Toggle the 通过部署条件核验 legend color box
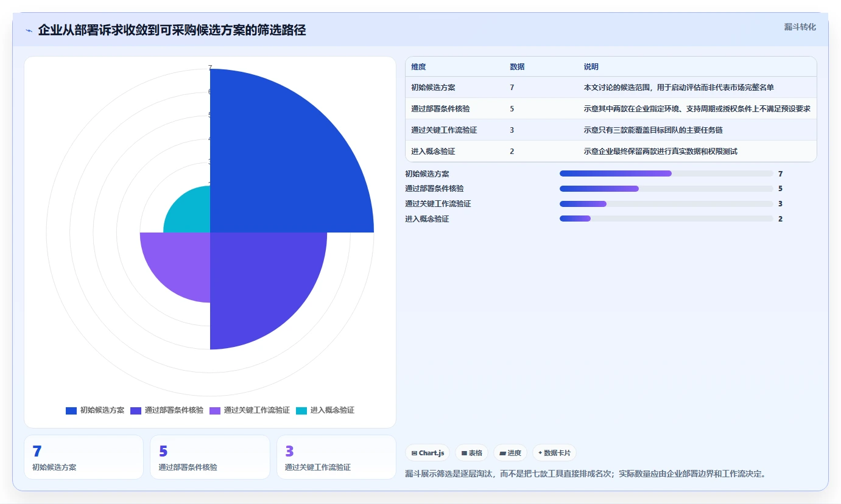This screenshot has width=841, height=504. click(x=136, y=410)
